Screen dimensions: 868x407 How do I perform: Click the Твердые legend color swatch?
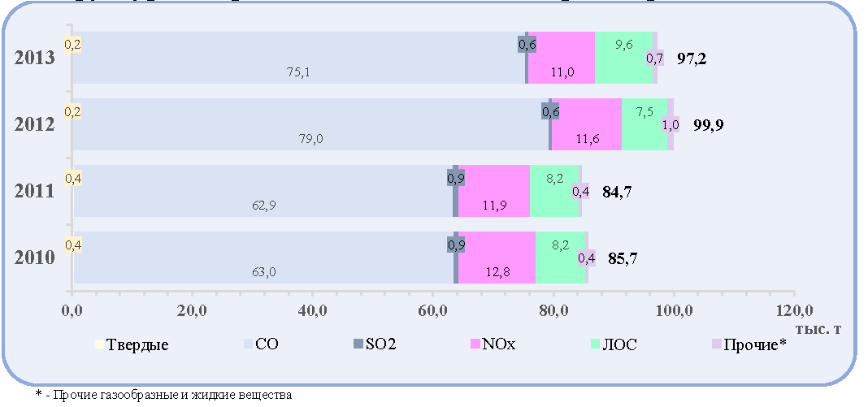click(x=98, y=344)
